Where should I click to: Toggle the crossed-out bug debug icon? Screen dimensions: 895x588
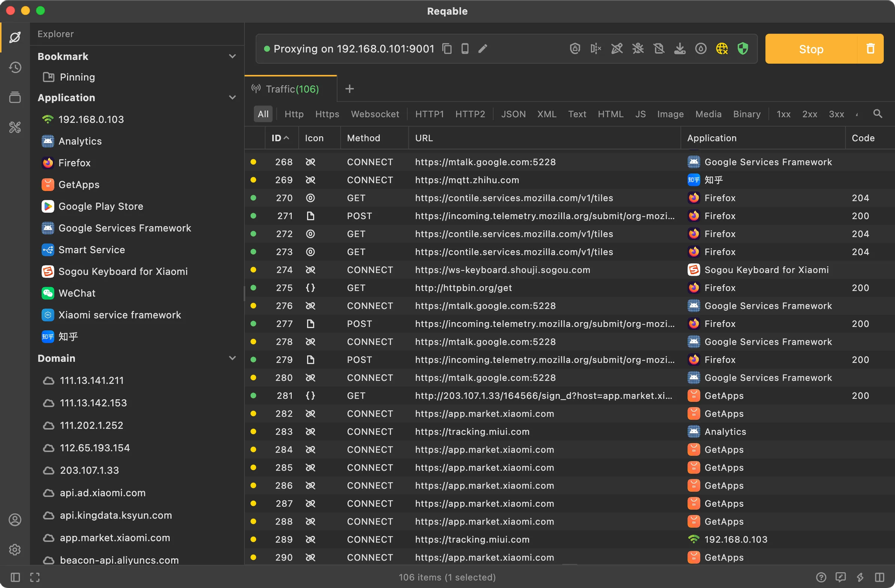638,49
